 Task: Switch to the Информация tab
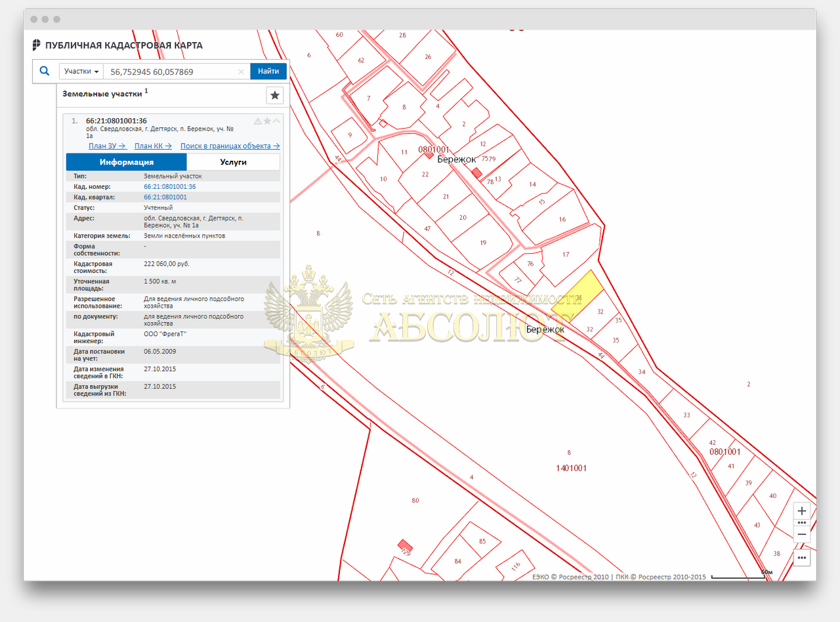point(127,162)
